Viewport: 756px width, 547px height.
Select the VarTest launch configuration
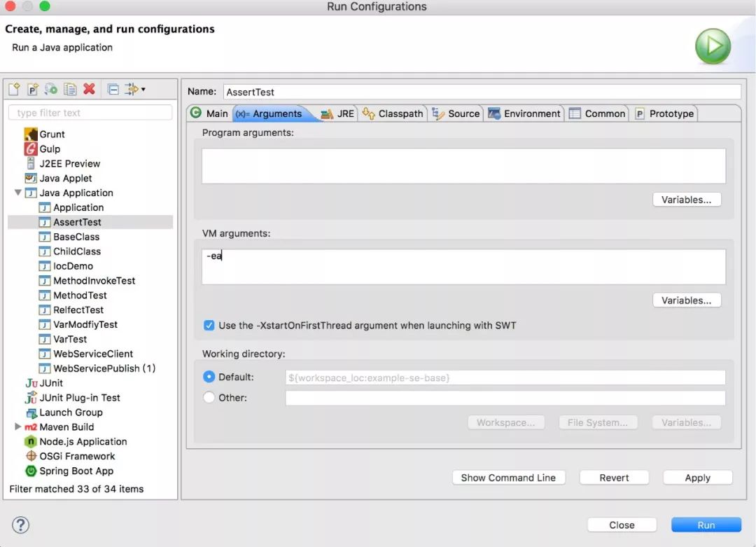(63, 339)
